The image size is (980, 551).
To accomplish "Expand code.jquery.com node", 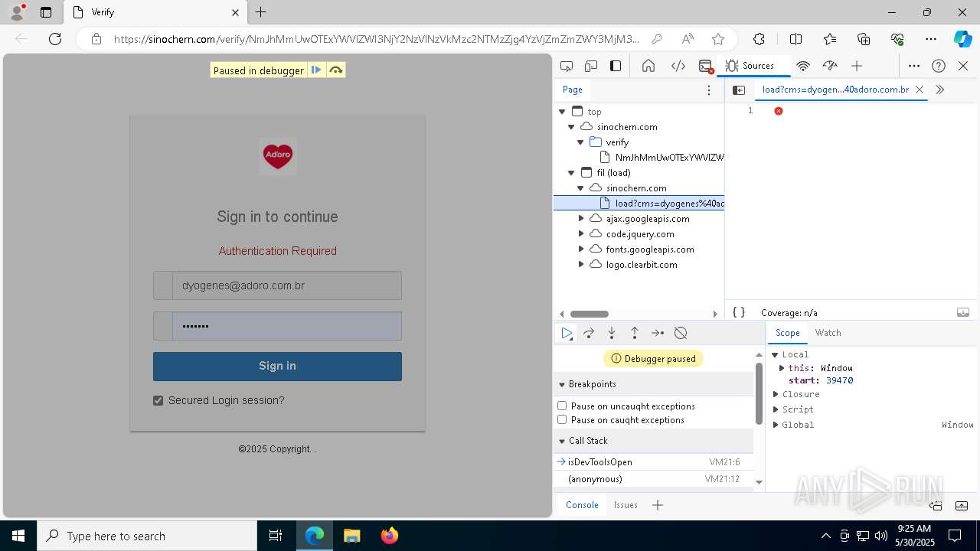I will [581, 234].
